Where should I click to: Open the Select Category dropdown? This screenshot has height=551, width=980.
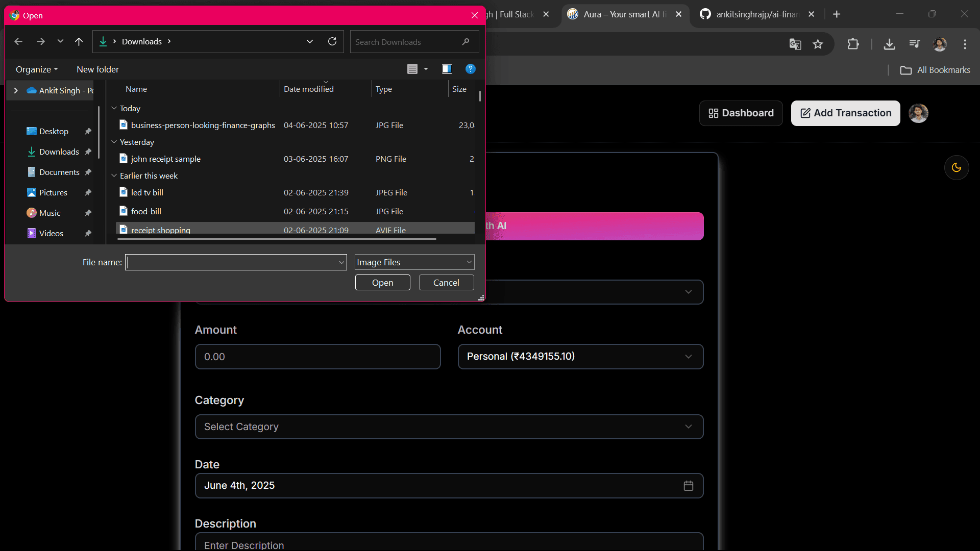pos(449,427)
